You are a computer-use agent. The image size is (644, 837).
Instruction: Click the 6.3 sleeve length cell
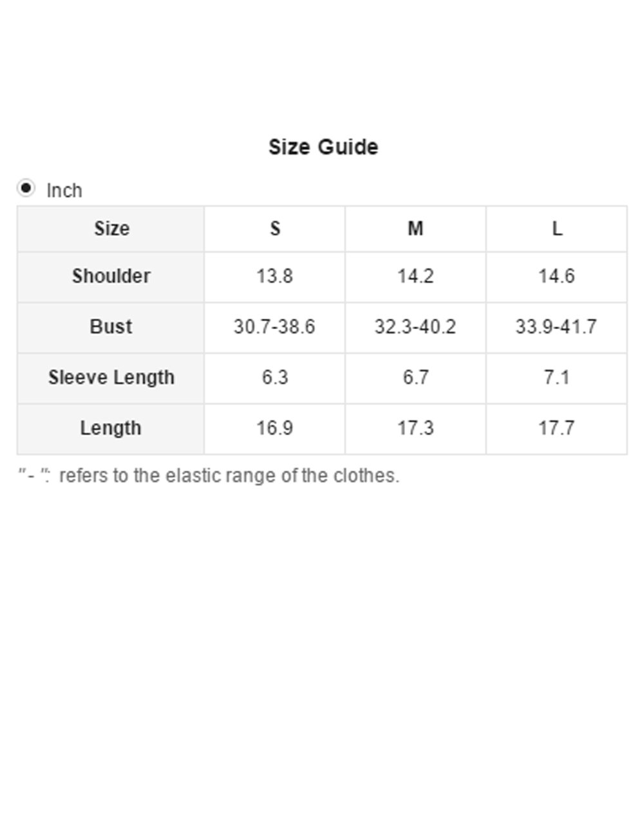(x=275, y=379)
